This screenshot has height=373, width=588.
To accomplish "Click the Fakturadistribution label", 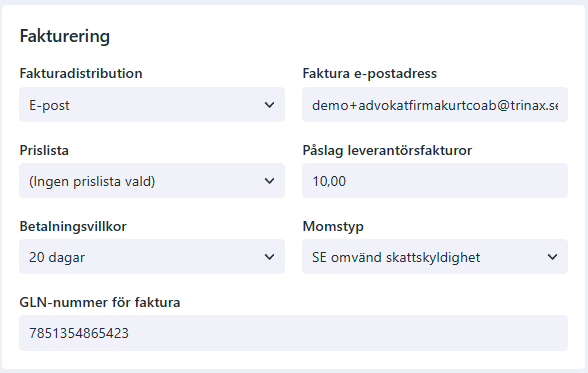I will pyautogui.click(x=81, y=73).
